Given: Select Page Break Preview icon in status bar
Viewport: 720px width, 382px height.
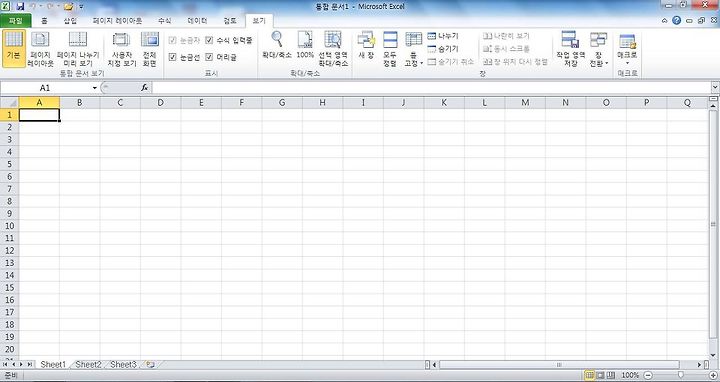Looking at the screenshot, I should (x=610, y=375).
